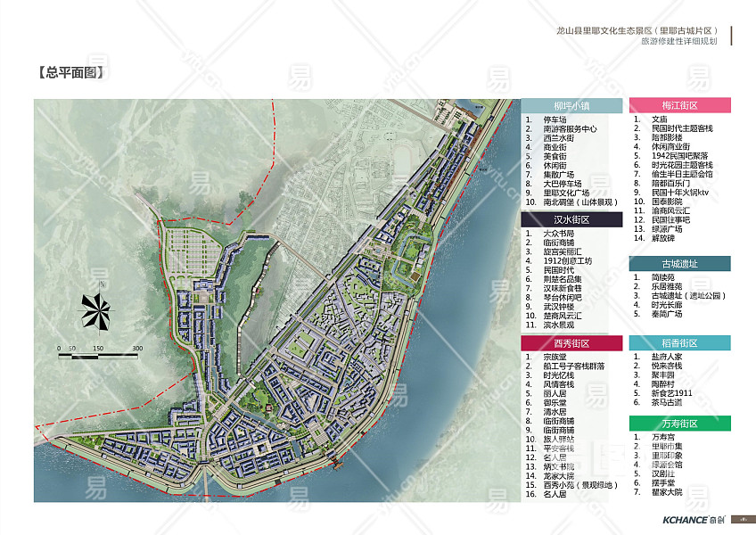
Task: Click the legend entry 瞿家大院
Action: pos(667,492)
